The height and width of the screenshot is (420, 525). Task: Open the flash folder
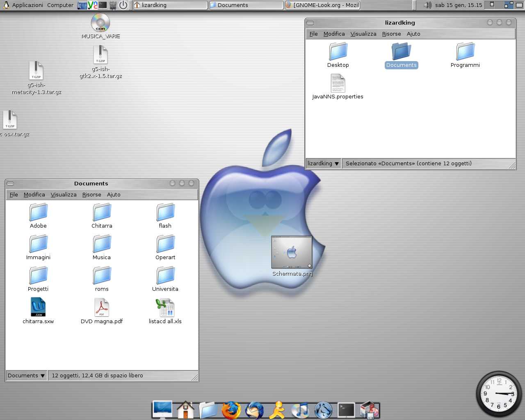point(165,216)
